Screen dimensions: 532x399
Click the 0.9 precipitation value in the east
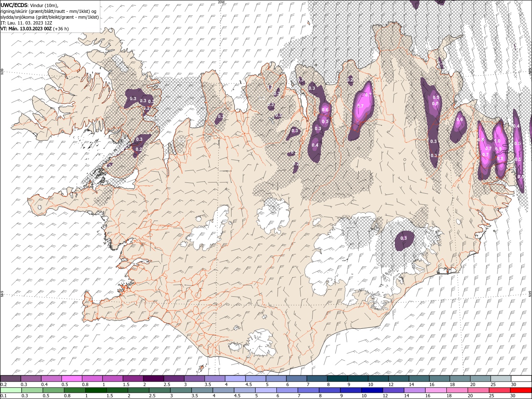coord(498,148)
